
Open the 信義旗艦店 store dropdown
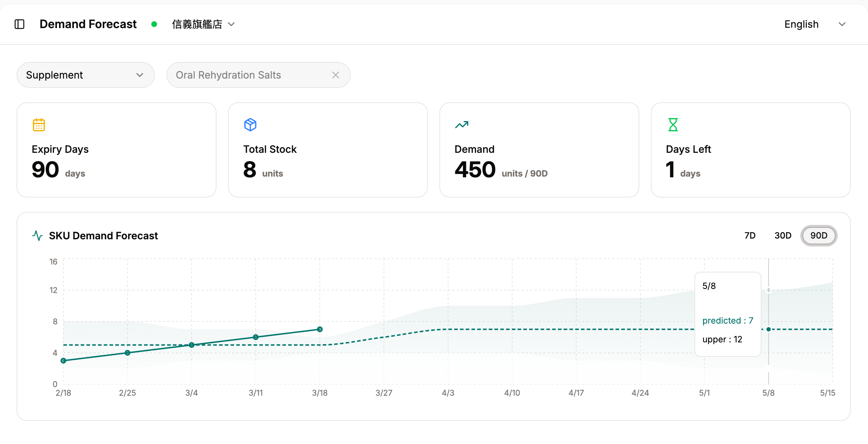[203, 24]
